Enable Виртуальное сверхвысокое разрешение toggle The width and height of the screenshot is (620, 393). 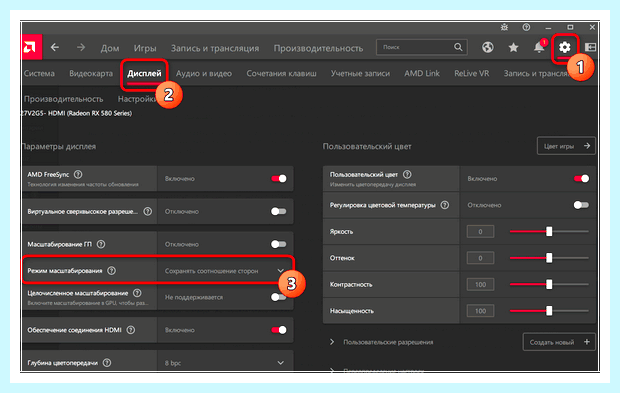[279, 212]
